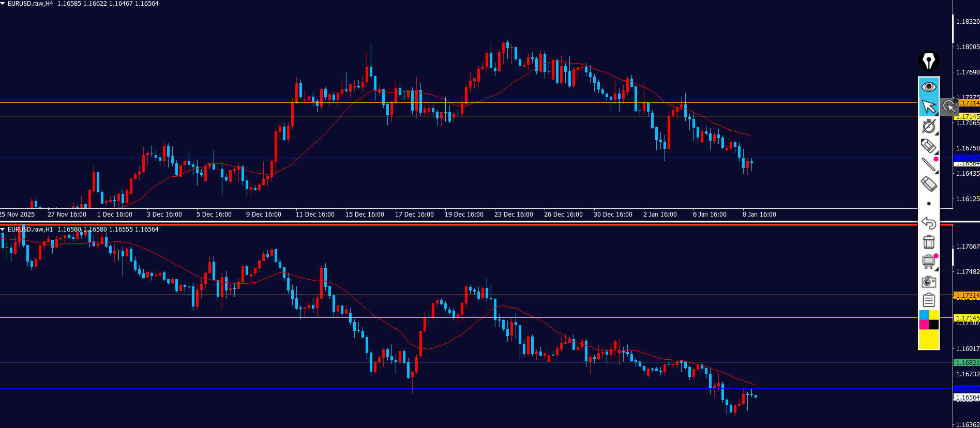Select the Highlighter tool
The width and height of the screenshot is (980, 428).
pos(929,146)
